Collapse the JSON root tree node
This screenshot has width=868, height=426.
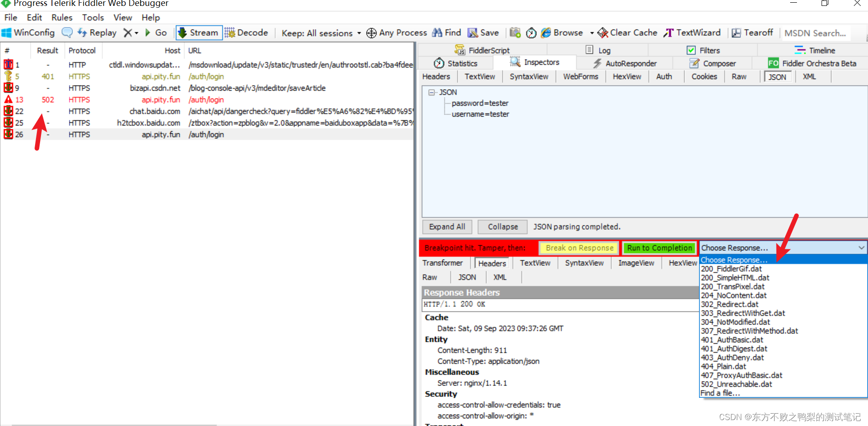coord(431,92)
